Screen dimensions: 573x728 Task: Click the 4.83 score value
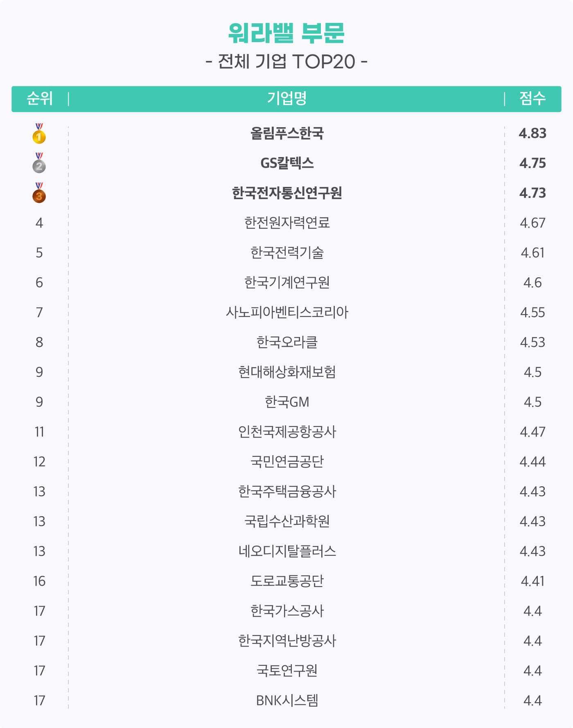coord(532,133)
